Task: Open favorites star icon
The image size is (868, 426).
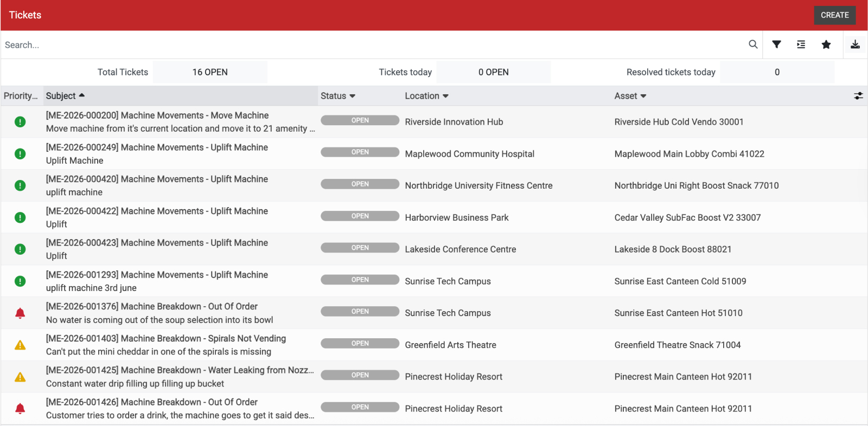Action: (826, 44)
